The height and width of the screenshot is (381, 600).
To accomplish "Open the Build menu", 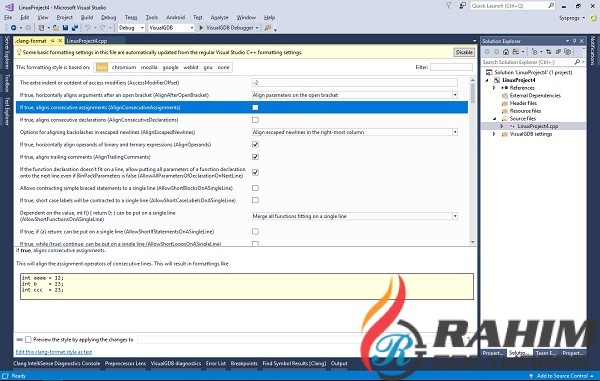I will tap(87, 17).
